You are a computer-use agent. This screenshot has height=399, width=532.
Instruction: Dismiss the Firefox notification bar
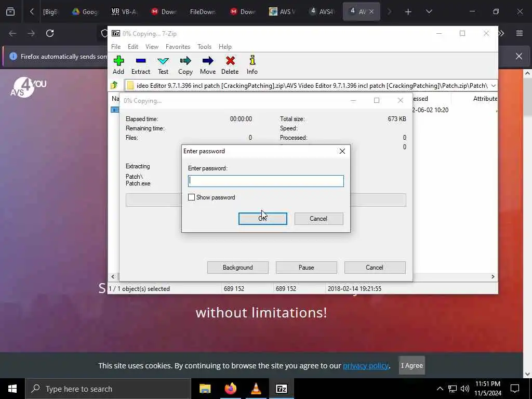tap(519, 56)
